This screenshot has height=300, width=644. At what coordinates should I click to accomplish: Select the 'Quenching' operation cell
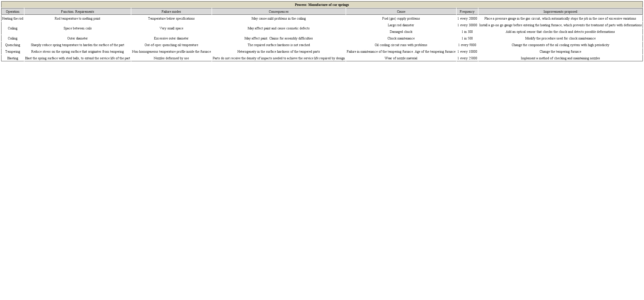click(x=12, y=45)
